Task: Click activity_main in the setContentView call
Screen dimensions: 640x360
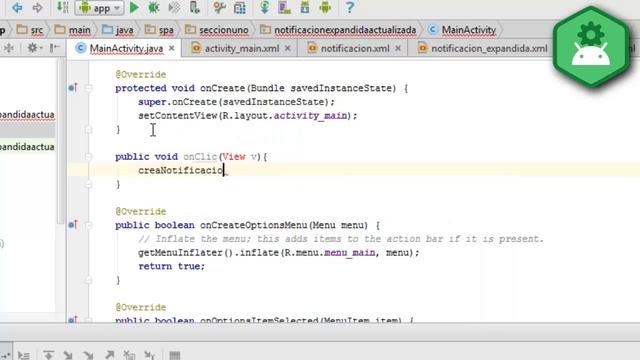Action: pos(310,116)
